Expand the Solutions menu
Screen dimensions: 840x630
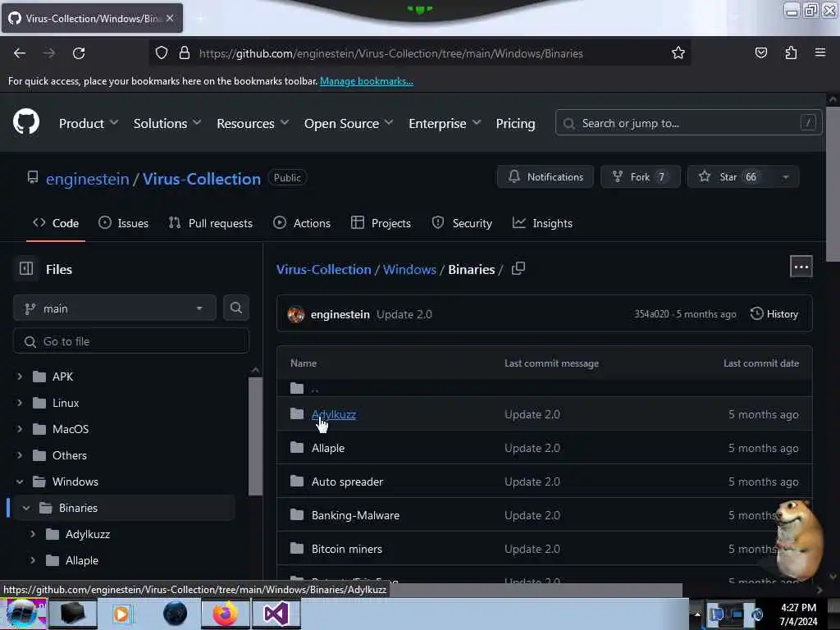[167, 123]
